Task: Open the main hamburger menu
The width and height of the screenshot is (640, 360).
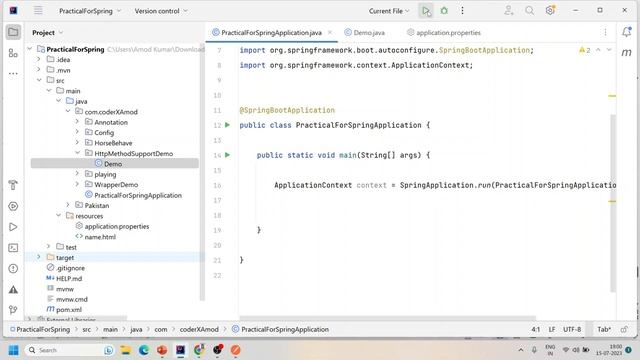Action: click(38, 11)
